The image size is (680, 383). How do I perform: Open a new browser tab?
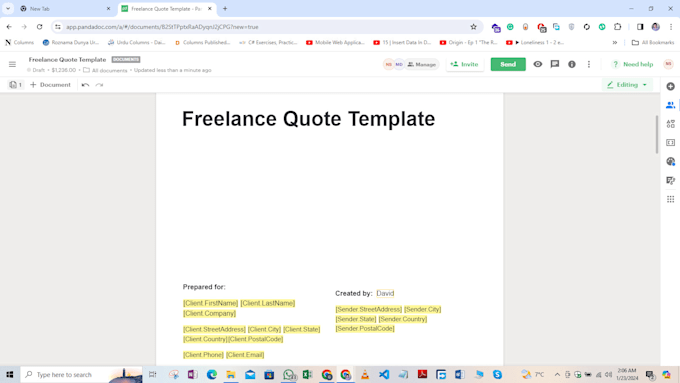(225, 9)
